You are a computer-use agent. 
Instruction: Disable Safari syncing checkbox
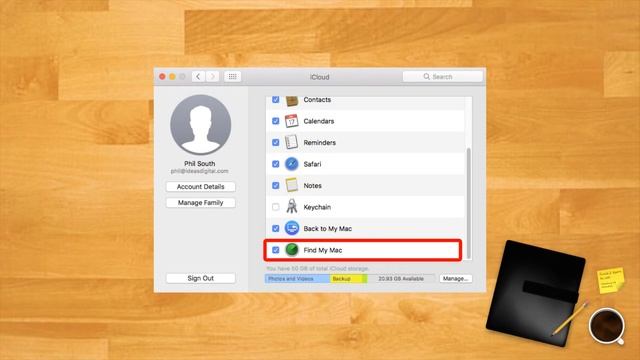point(276,164)
